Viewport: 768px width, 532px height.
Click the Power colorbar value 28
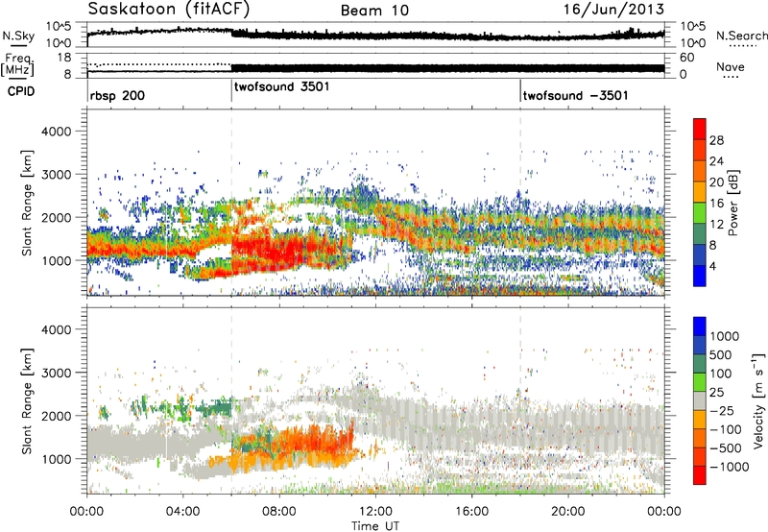(x=716, y=140)
